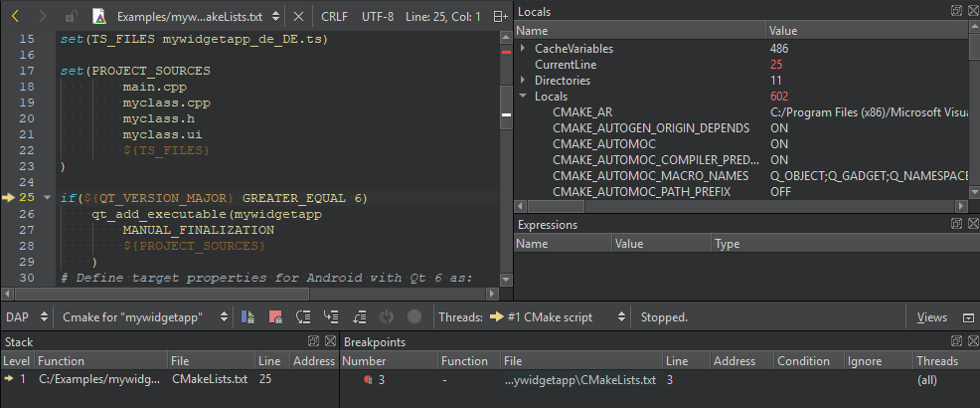Open the Views menu

coord(931,317)
